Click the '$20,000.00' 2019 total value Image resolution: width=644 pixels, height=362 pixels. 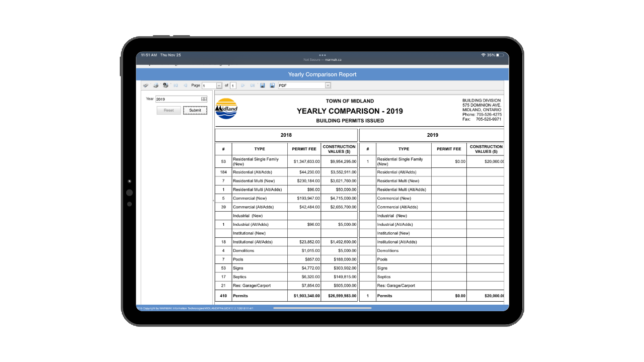494,296
